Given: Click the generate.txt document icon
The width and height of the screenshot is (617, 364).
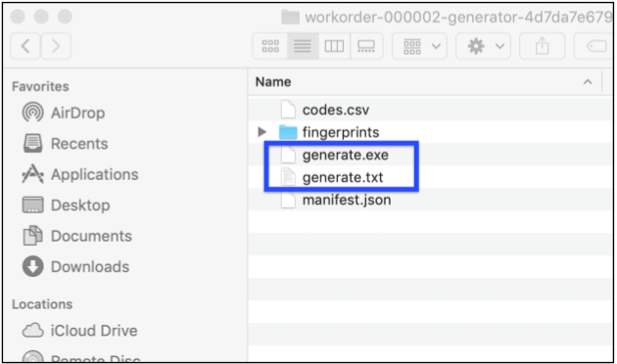Looking at the screenshot, I should coord(288,177).
